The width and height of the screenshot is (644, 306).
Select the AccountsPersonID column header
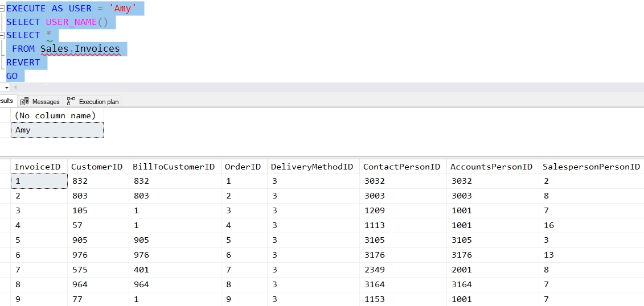491,167
